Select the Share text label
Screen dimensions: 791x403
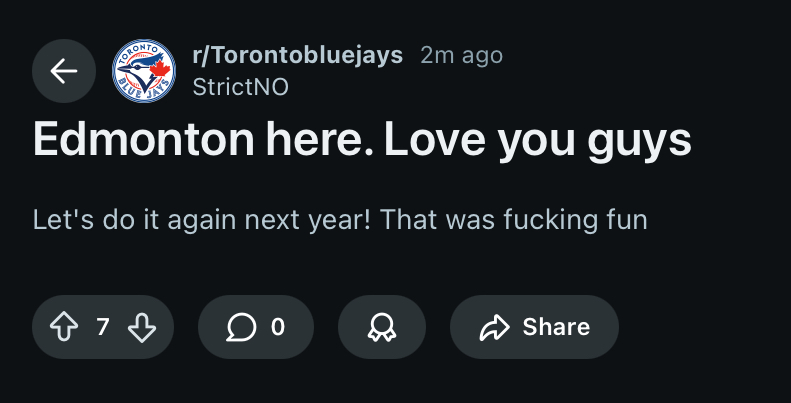point(556,327)
